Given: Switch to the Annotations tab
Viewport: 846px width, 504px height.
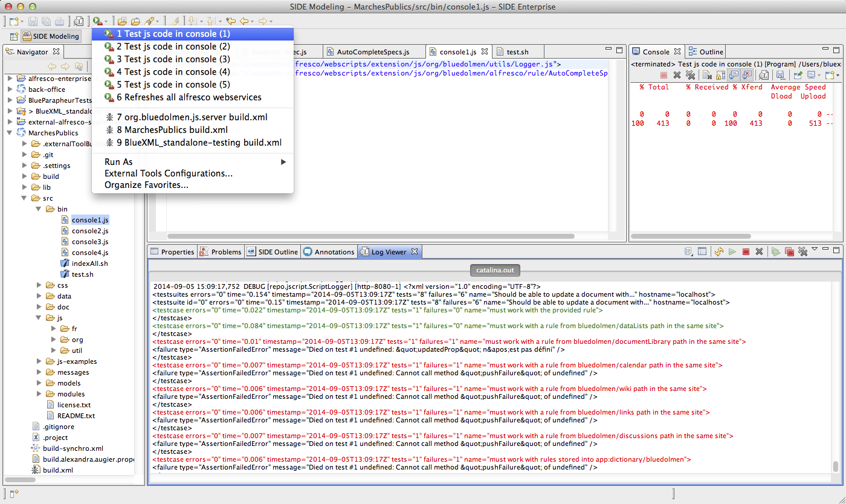Looking at the screenshot, I should pos(329,252).
